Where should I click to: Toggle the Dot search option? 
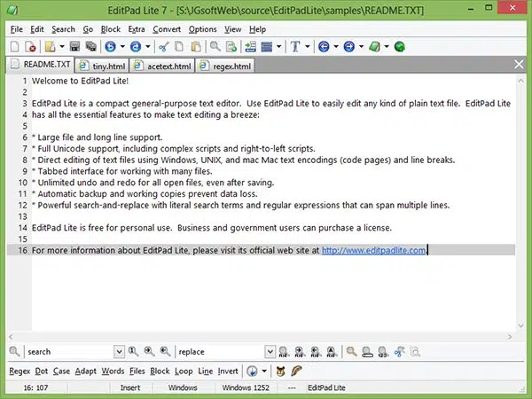[42, 372]
